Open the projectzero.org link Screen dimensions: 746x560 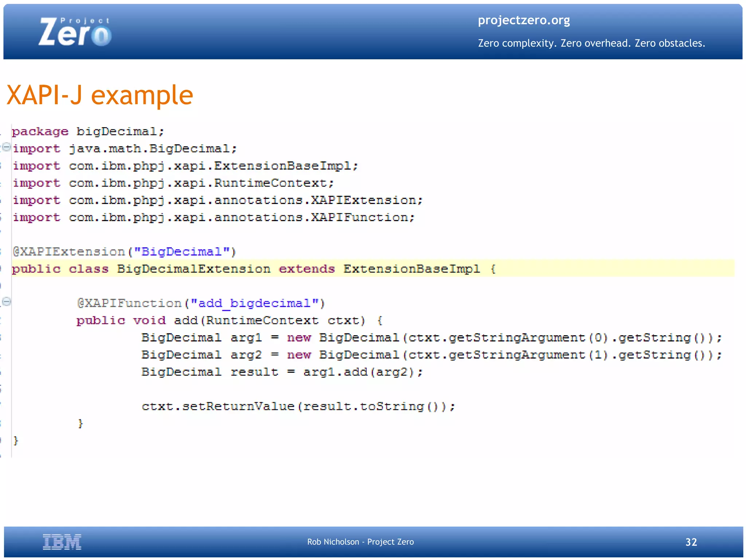point(524,20)
